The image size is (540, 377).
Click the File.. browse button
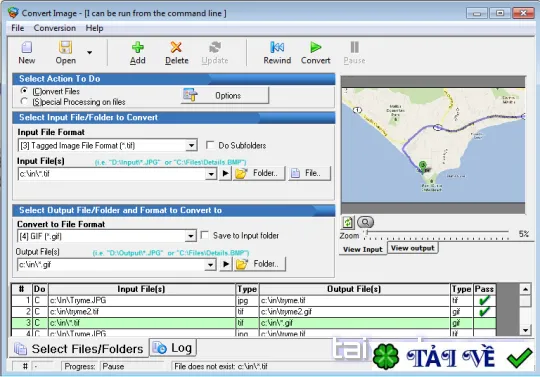click(x=309, y=173)
